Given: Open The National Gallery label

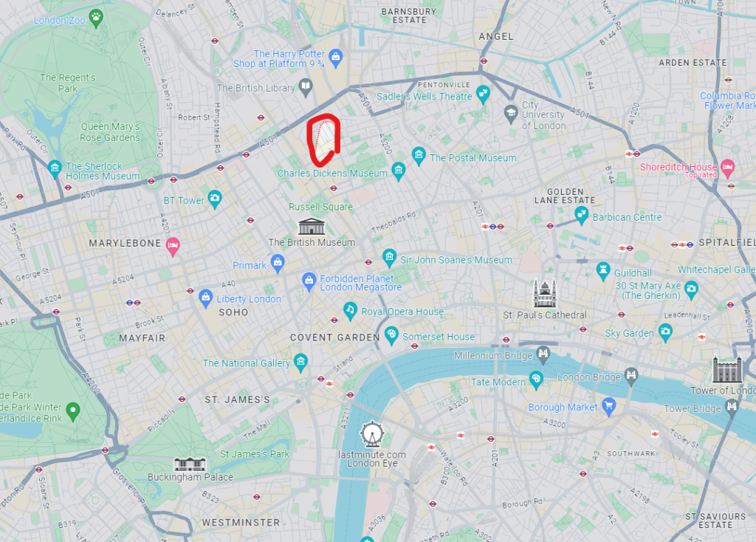Looking at the screenshot, I should coord(247,363).
